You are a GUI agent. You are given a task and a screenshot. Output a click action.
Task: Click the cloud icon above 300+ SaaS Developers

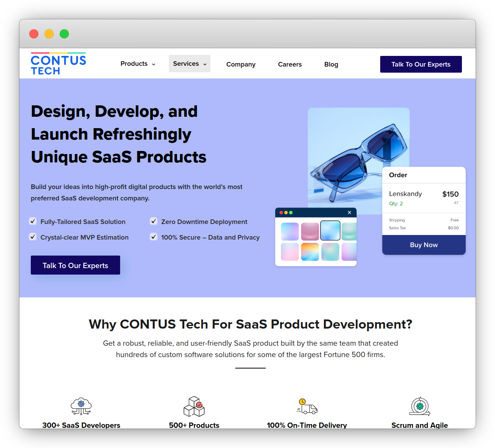tap(81, 406)
